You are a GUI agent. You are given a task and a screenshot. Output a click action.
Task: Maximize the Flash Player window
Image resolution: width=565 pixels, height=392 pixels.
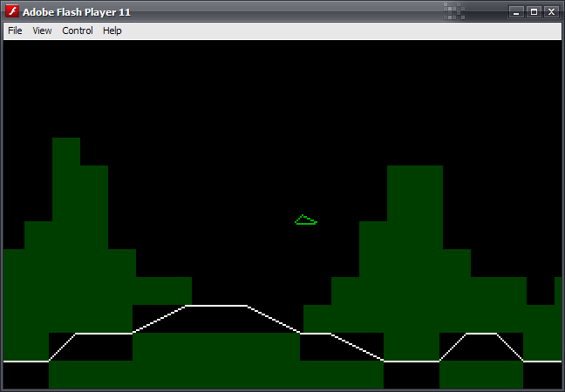point(534,12)
